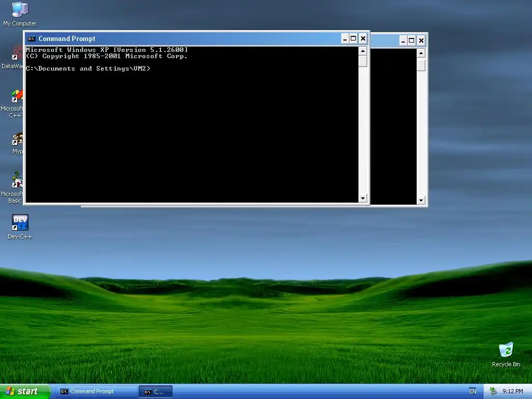
Task: Click the scrollbar thumb in front Command Prompt
Action: (363, 61)
